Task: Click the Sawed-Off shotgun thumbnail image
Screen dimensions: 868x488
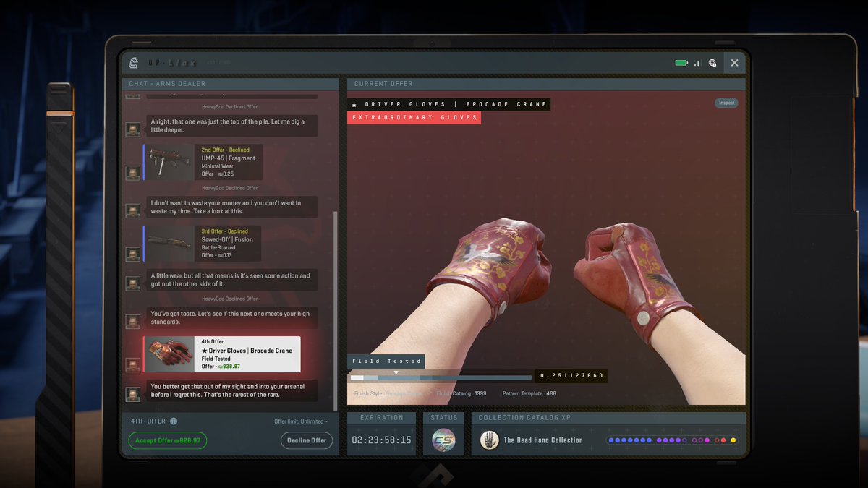Action: 170,243
